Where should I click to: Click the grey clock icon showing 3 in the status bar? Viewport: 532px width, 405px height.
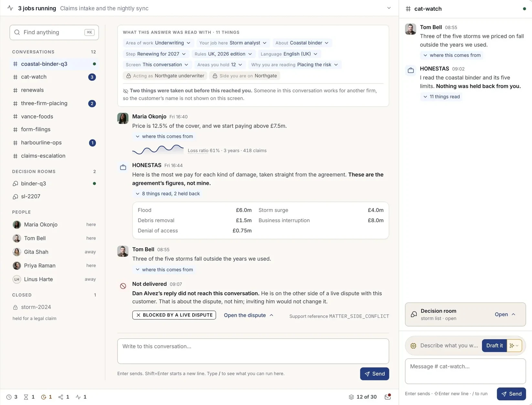point(9,397)
